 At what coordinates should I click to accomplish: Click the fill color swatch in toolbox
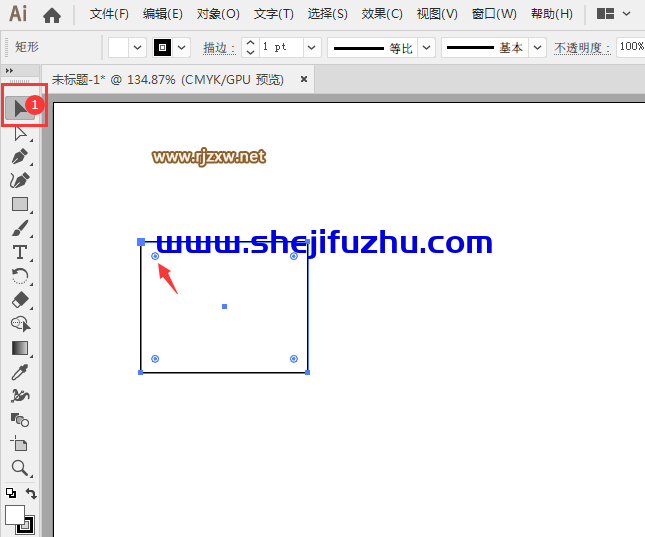coord(15,515)
